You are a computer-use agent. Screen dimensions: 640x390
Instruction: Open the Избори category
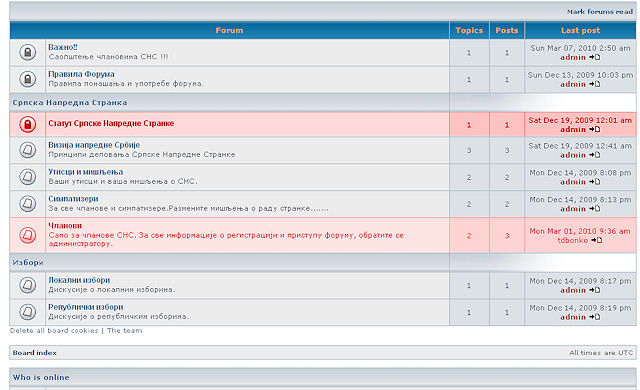click(x=28, y=262)
